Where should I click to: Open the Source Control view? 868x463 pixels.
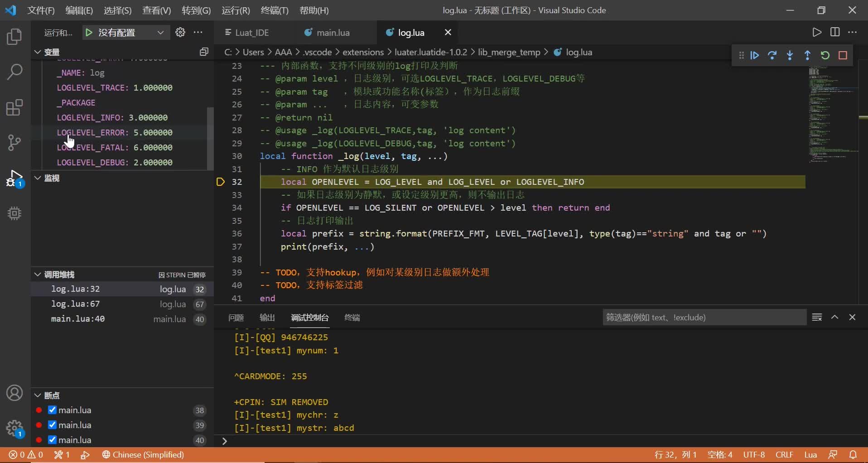14,143
